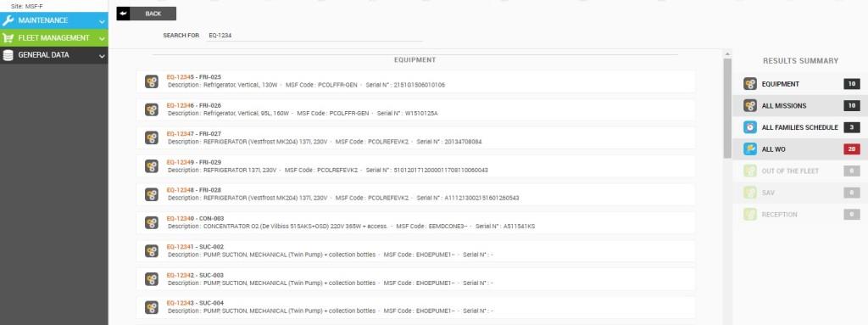Open equipment link EQ-12347 - FRI-027
The image size is (868, 325).
tap(194, 134)
